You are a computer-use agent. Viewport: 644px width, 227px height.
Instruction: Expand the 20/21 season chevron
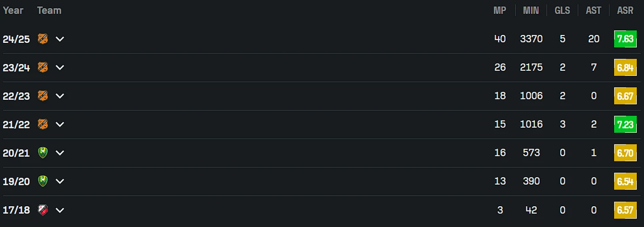(x=60, y=153)
